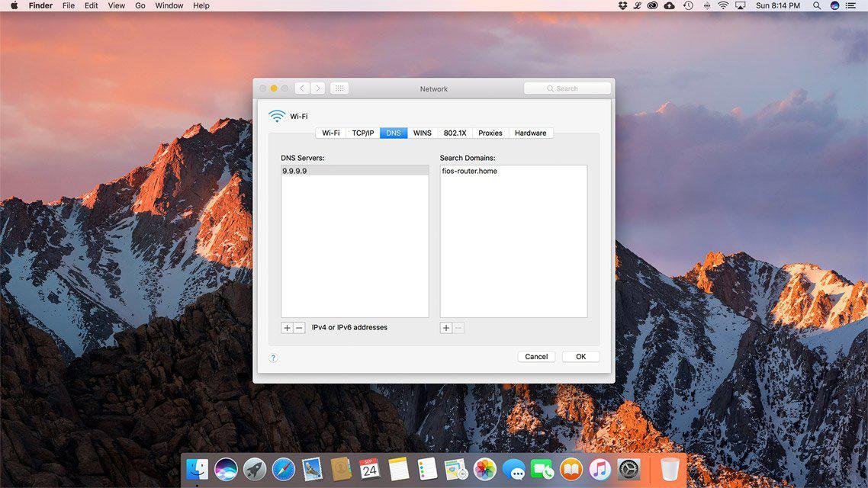Switch to the Proxies tab

point(490,133)
